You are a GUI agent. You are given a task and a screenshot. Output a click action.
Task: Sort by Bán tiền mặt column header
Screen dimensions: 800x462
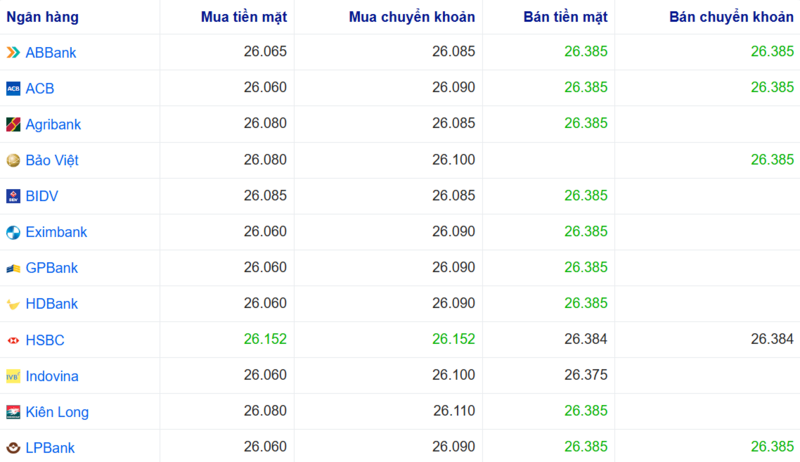565,17
